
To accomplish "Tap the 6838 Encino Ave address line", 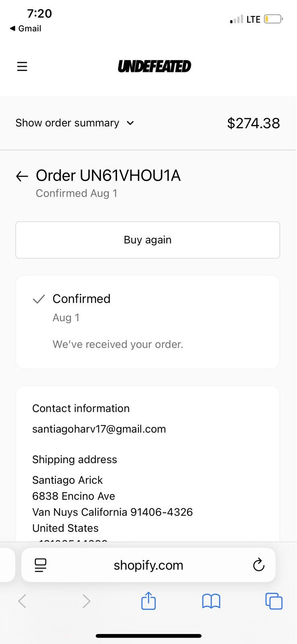I will 74,496.
